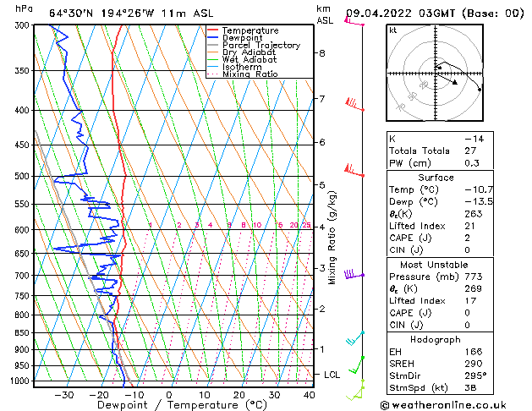Screen dimensions: 532x411
Task: Click the '500' pressure level label
Action: (24, 177)
